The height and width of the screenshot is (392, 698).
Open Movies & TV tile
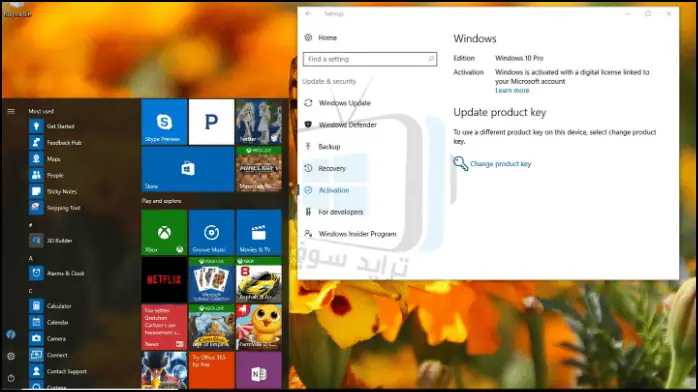[259, 232]
